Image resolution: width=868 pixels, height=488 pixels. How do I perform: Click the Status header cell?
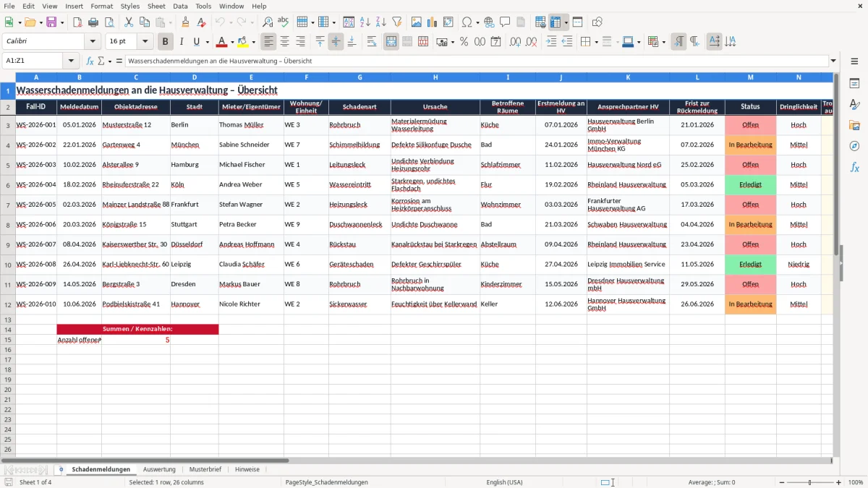tap(750, 107)
